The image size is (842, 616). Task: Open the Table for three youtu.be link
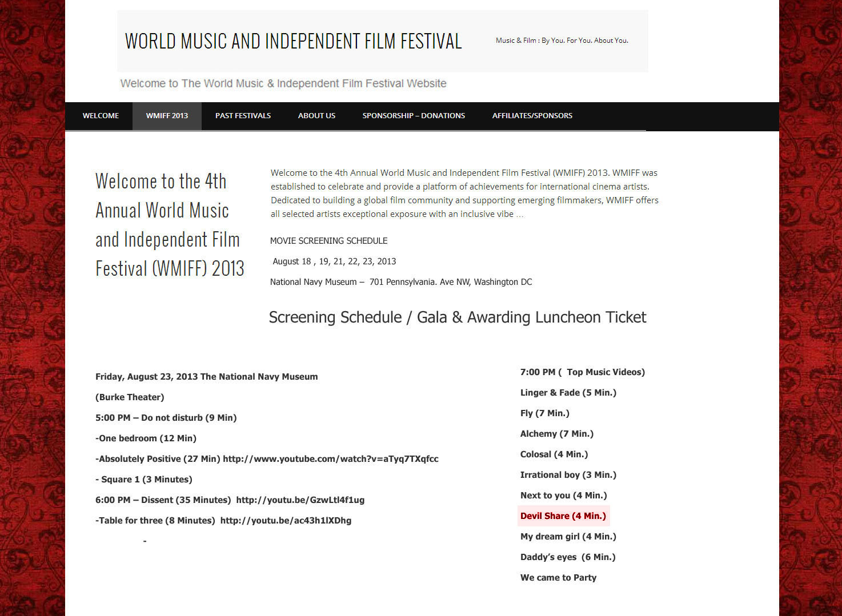pos(286,521)
